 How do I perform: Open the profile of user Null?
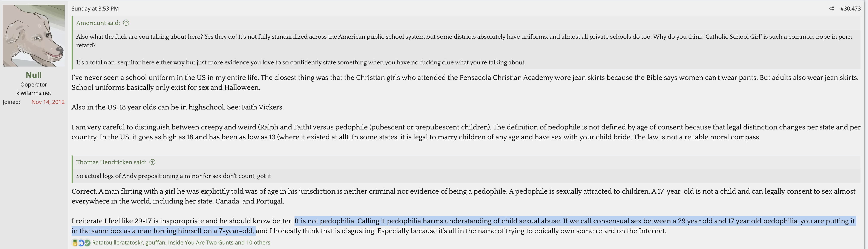(x=34, y=75)
